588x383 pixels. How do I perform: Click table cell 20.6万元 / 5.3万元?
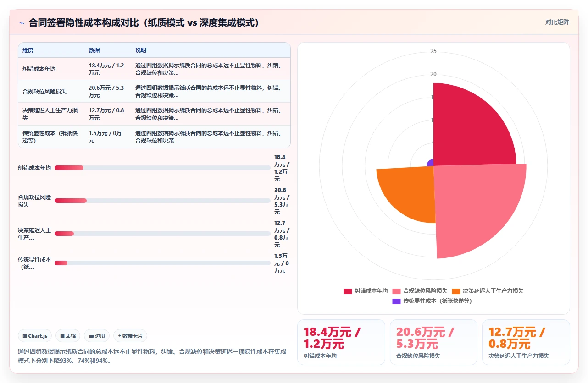click(106, 91)
